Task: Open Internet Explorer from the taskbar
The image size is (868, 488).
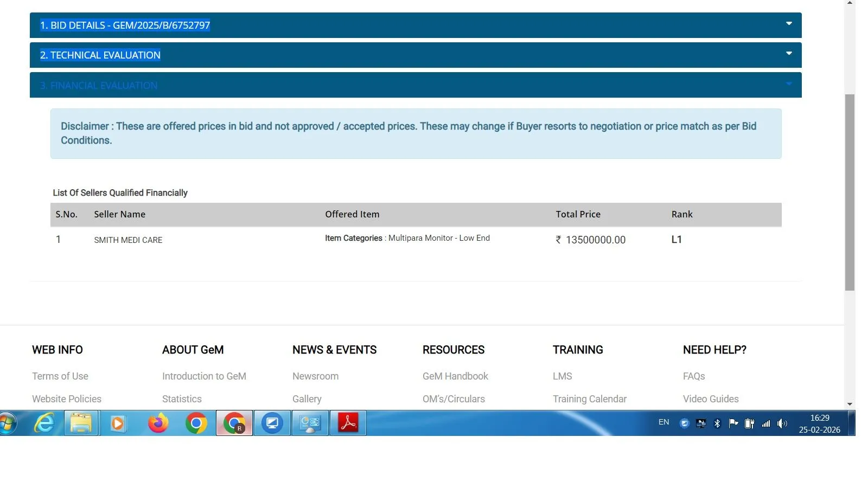Action: 44,423
